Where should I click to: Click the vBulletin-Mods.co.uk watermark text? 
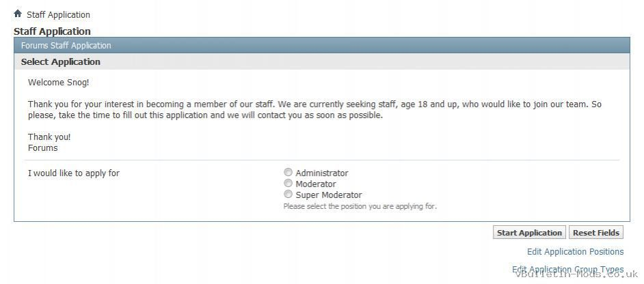pyautogui.click(x=576, y=274)
